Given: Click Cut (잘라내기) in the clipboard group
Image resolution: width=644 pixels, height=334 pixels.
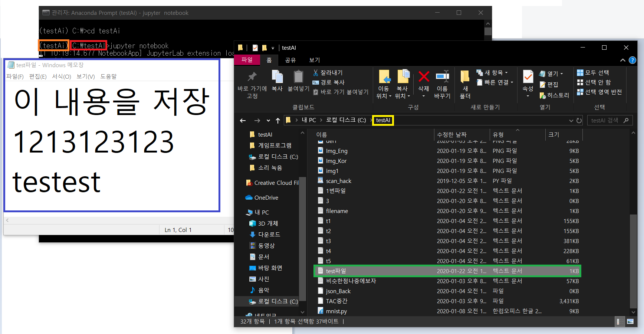Looking at the screenshot, I should click(x=328, y=73).
